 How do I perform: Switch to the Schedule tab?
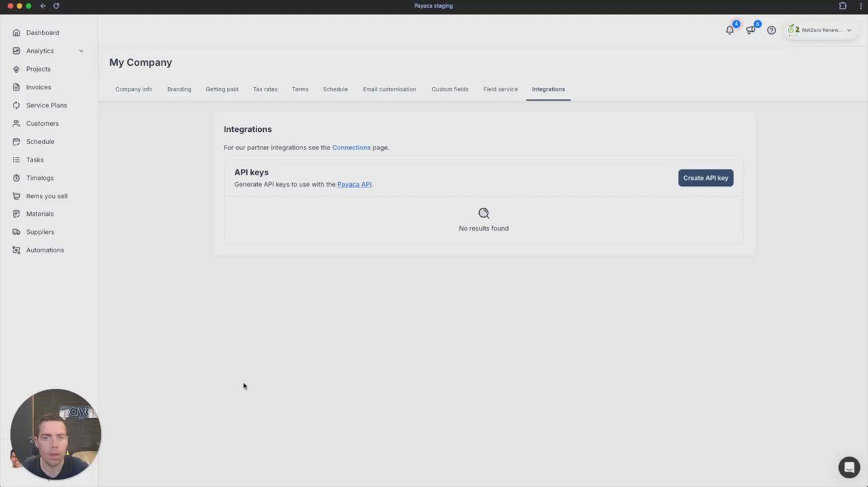335,89
